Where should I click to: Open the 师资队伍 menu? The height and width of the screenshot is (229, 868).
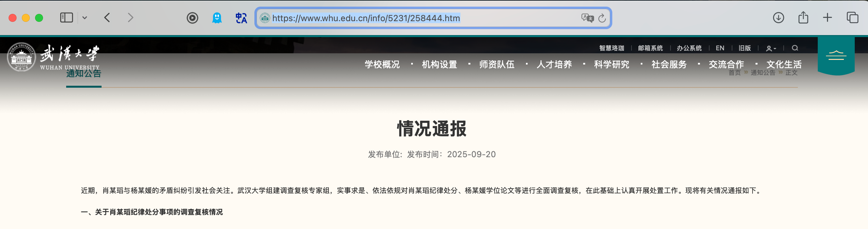[x=497, y=64]
